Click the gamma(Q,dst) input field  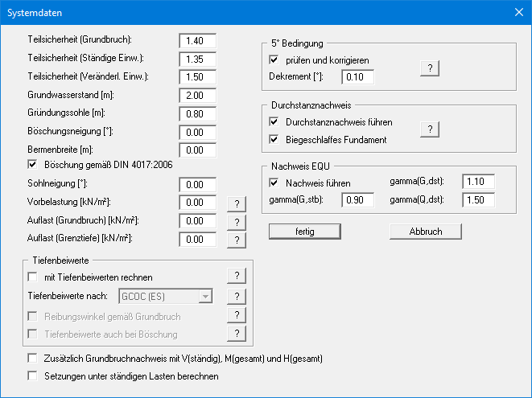point(478,200)
